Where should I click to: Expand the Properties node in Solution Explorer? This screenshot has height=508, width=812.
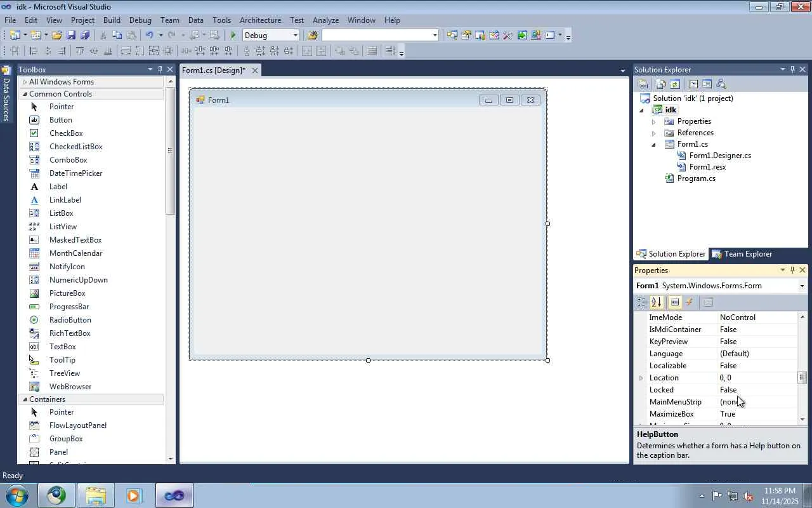pyautogui.click(x=653, y=121)
